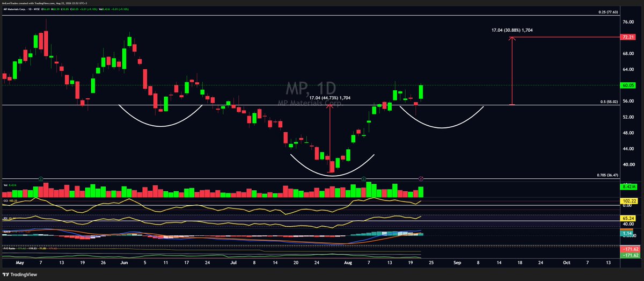
Task: Click the green 8.42M volume axis label
Action: point(628,186)
